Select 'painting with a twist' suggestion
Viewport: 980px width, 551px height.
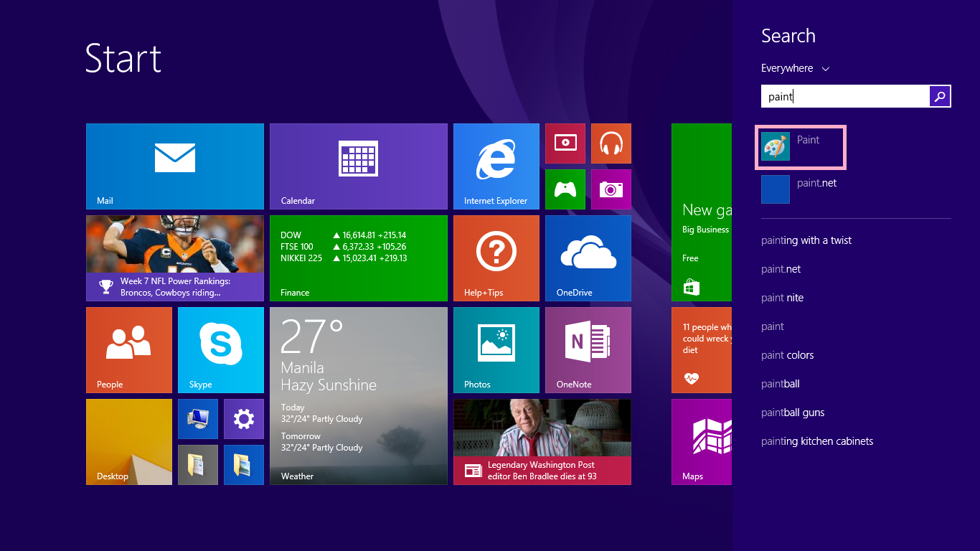tap(806, 240)
